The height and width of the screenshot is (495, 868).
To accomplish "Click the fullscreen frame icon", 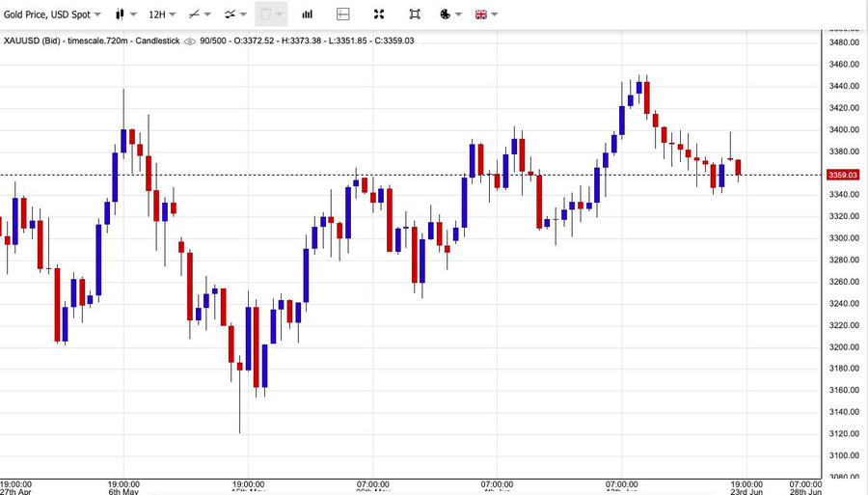I will click(x=415, y=14).
